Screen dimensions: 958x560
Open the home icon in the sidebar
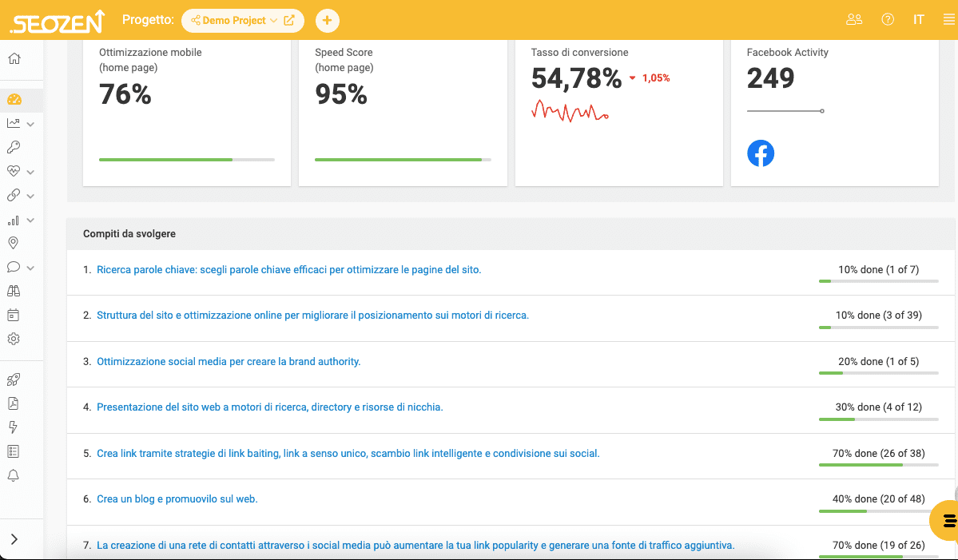[x=14, y=58]
